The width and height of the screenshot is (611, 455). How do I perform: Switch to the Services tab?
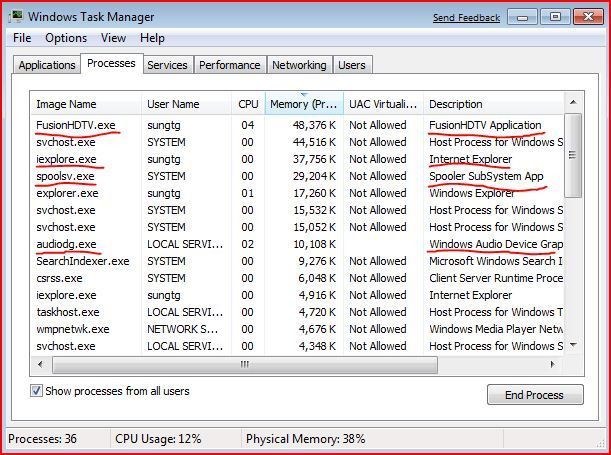point(167,65)
